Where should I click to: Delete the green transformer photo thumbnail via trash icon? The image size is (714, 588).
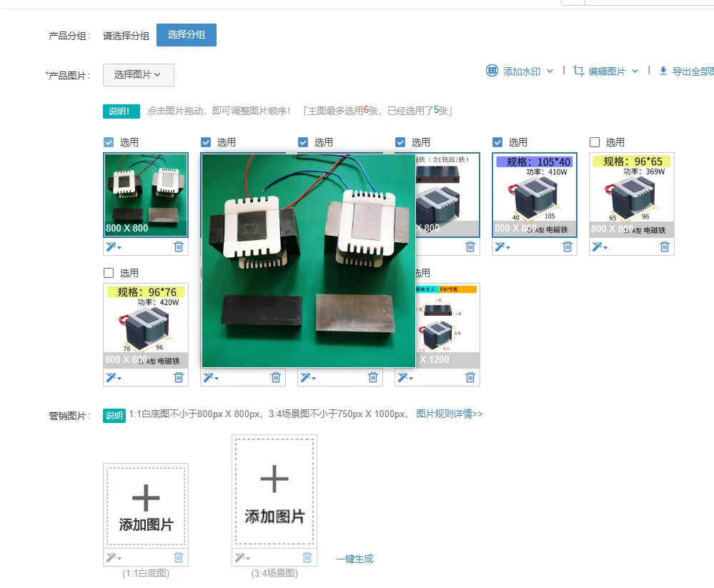[179, 246]
